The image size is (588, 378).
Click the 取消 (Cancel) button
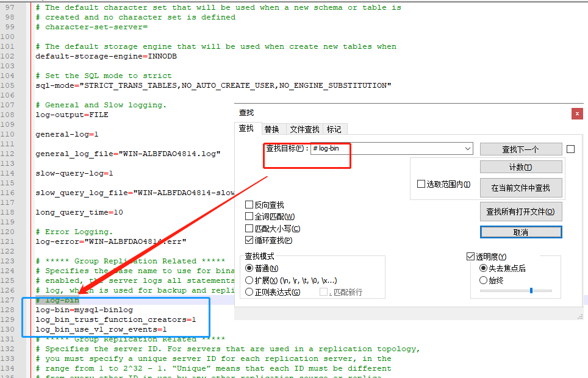(x=520, y=232)
